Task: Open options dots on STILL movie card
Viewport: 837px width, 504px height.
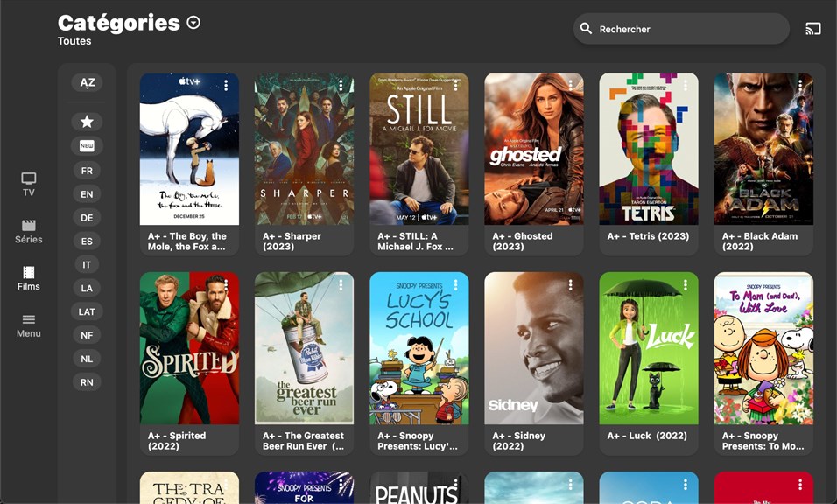Action: pyautogui.click(x=455, y=86)
